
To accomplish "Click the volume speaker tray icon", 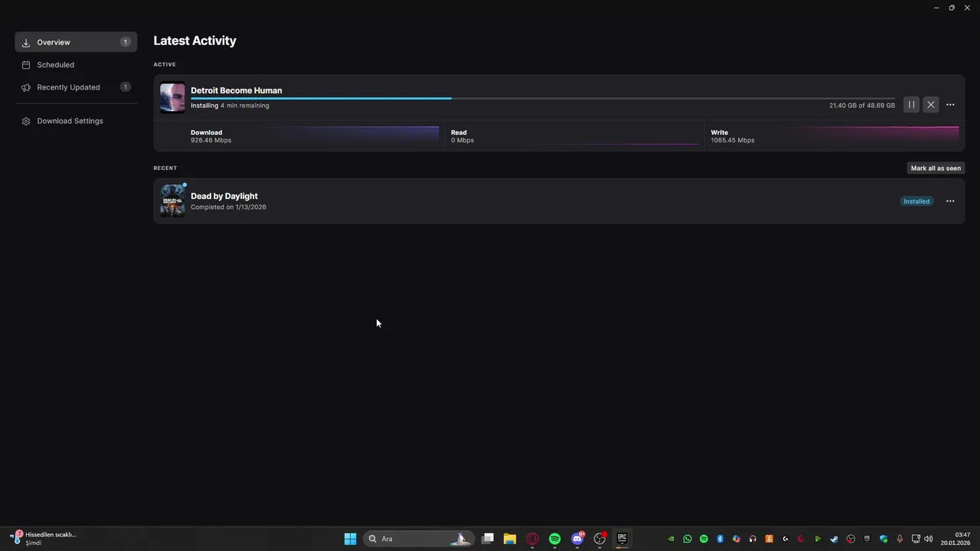I will click(x=929, y=539).
